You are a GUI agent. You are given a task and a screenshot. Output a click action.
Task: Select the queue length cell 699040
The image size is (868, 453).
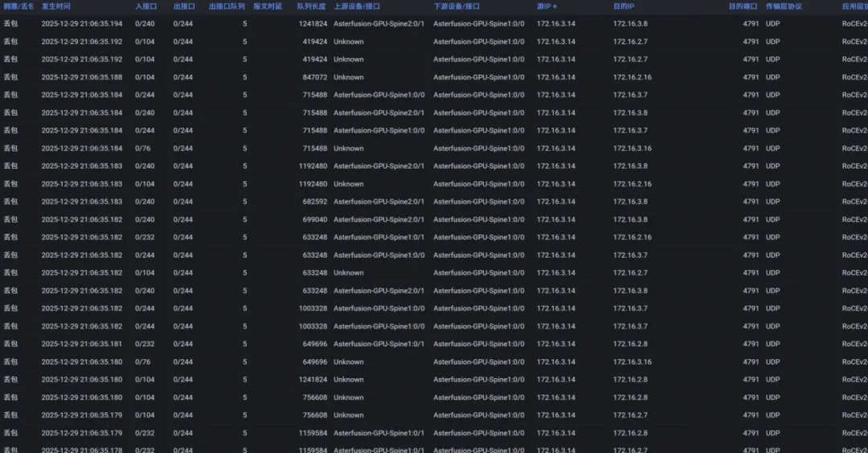(314, 219)
